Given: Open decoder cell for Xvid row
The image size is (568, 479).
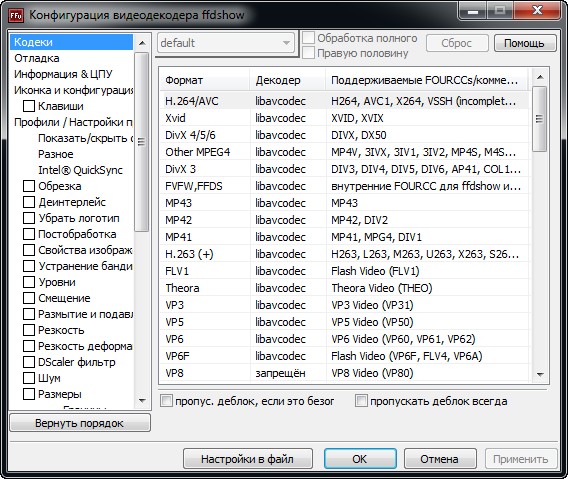Looking at the screenshot, I should [280, 118].
